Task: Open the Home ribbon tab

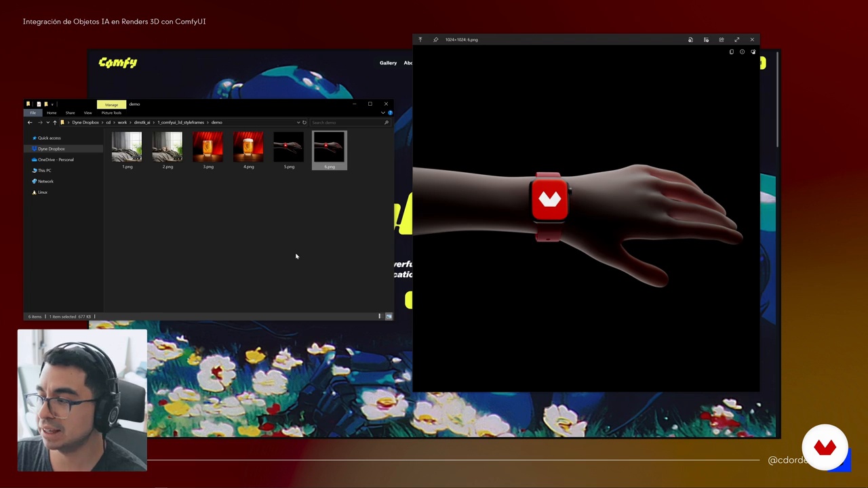Action: 52,113
